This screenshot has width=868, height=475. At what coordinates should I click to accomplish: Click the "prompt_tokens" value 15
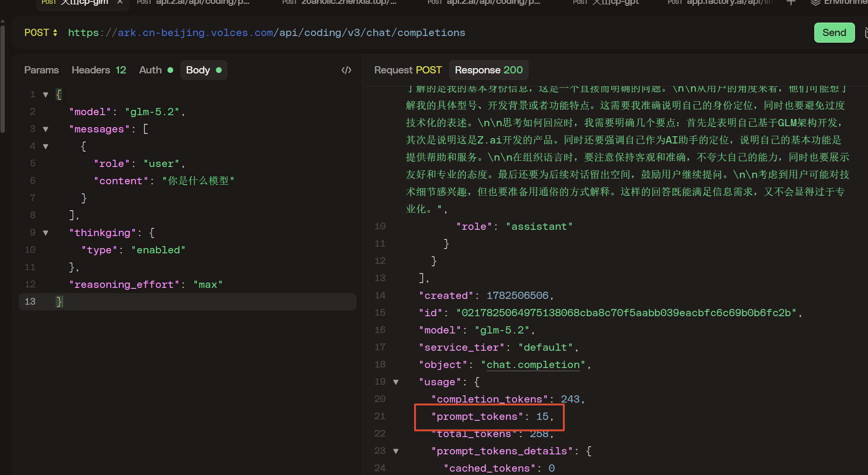click(542, 416)
